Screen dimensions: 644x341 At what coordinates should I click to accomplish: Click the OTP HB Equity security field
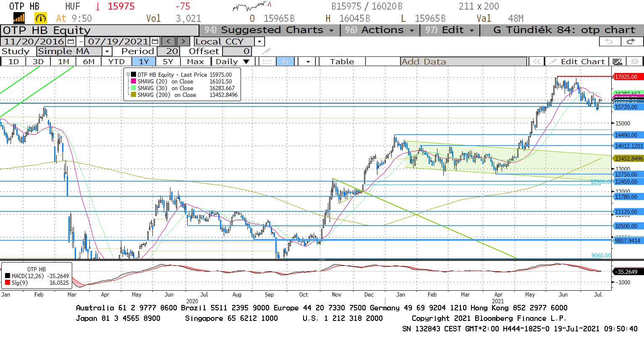tap(99, 30)
